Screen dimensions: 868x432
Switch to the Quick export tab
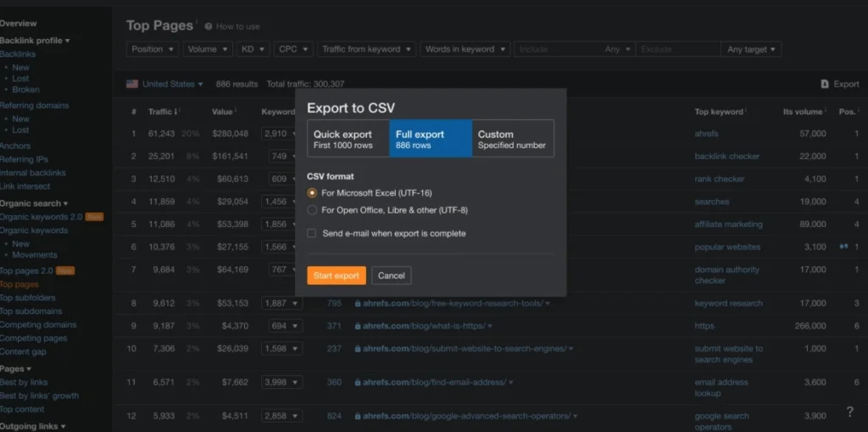click(348, 139)
